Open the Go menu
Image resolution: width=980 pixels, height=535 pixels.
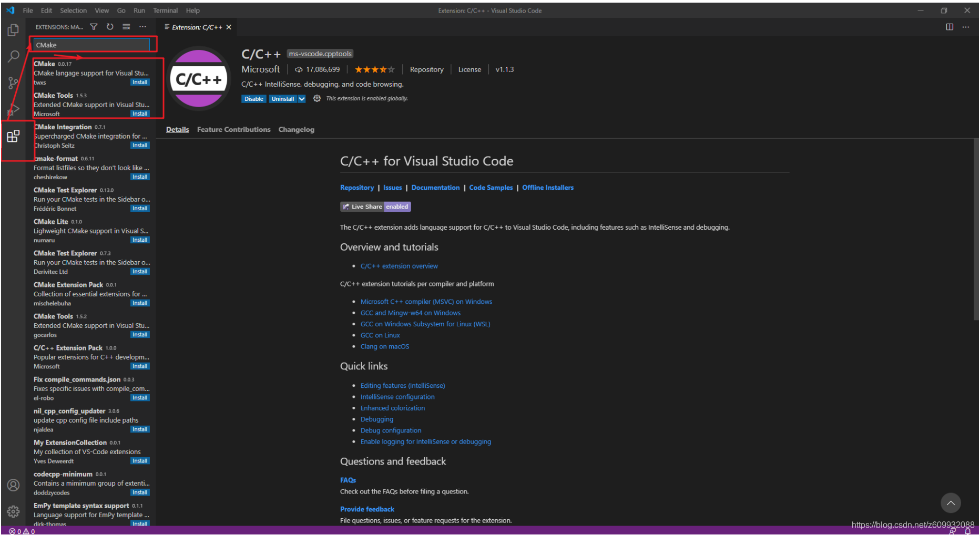pyautogui.click(x=121, y=11)
